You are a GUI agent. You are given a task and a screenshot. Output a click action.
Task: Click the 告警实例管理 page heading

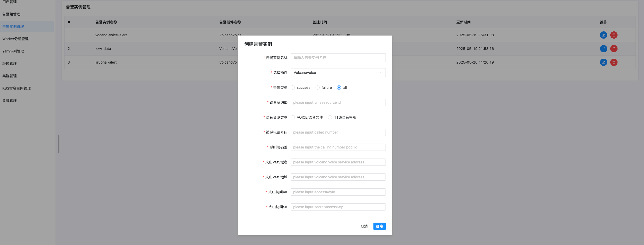click(78, 7)
